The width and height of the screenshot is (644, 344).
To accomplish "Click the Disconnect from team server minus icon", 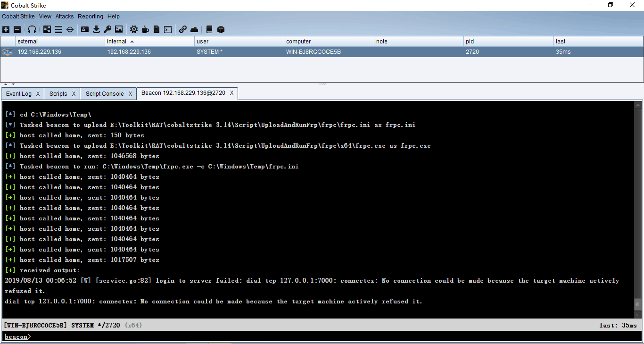I will pyautogui.click(x=17, y=29).
